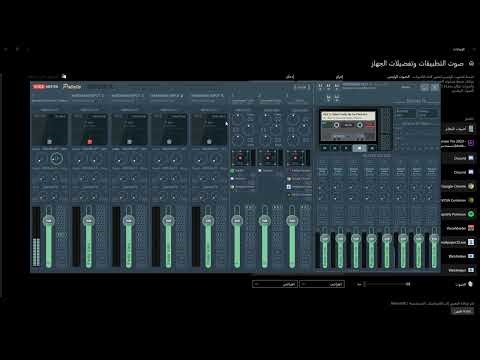Open the Voicemeeter Menu button
This screenshot has width=480, height=360.
point(406,87)
